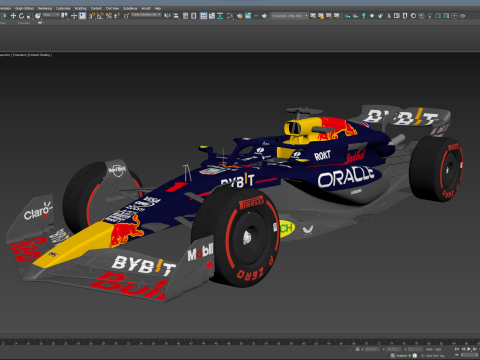Screen dimensions: 480x360
Task: Open the Civil View menu
Action: pos(112,8)
